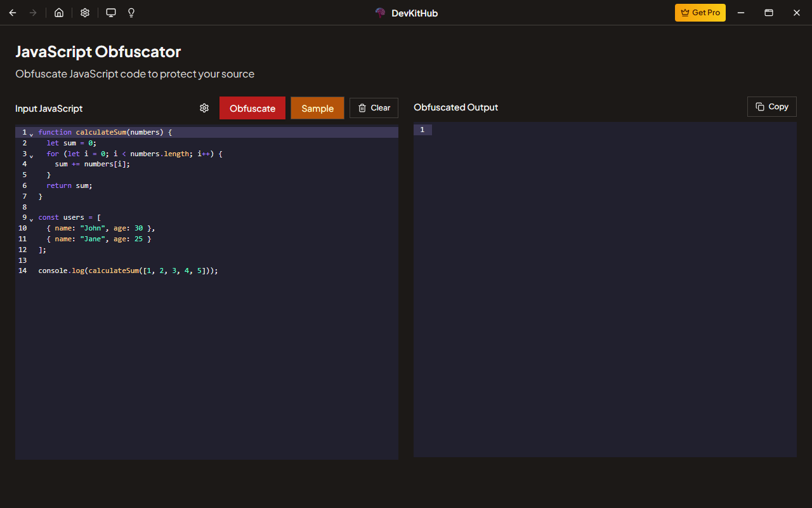This screenshot has width=812, height=508.
Task: Open the home icon in the top bar
Action: click(59, 13)
